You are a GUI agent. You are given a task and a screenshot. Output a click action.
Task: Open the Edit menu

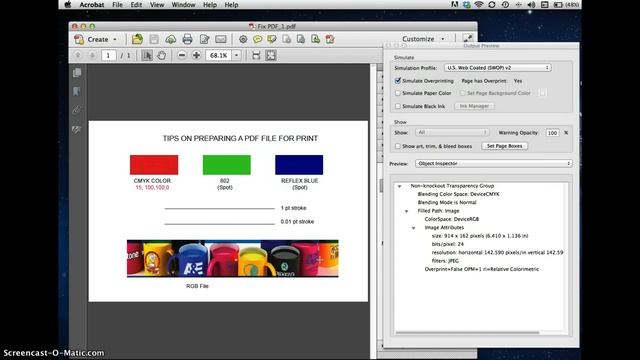coord(136,5)
